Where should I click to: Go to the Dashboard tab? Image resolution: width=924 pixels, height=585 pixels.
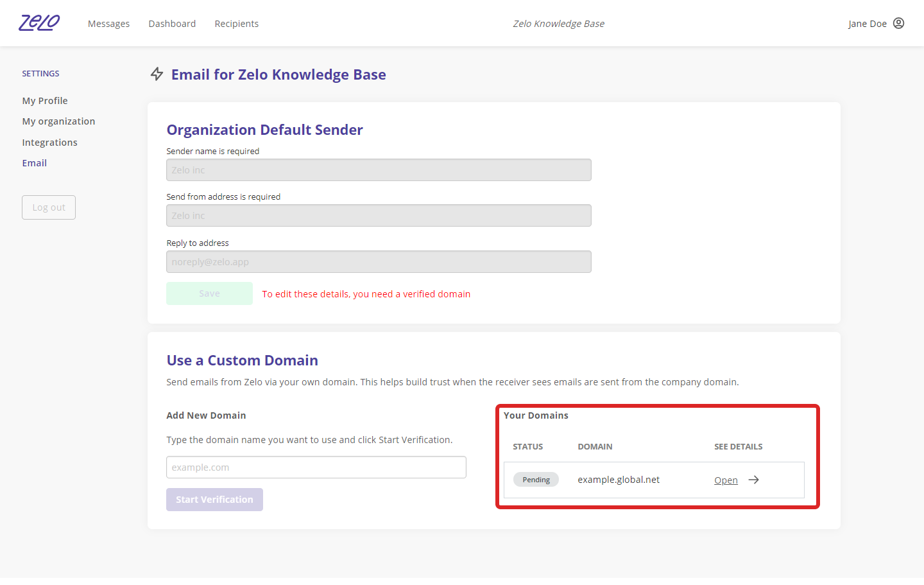(x=172, y=24)
